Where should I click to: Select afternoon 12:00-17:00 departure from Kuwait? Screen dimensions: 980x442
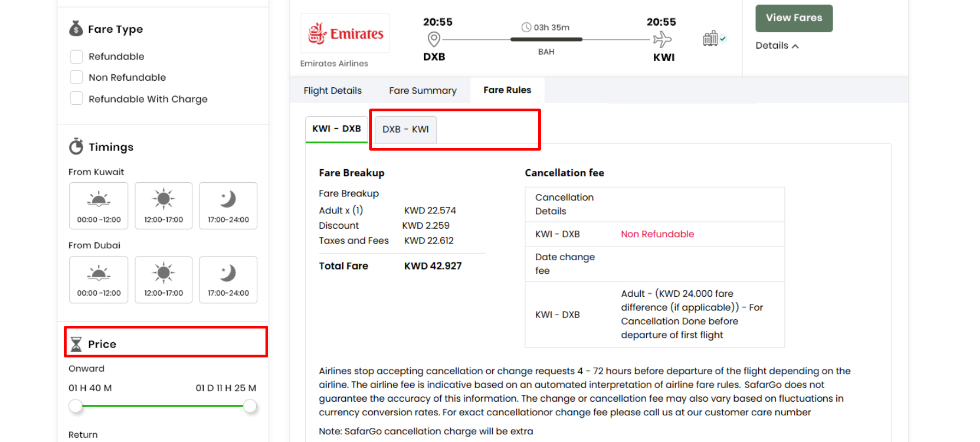[x=163, y=206]
